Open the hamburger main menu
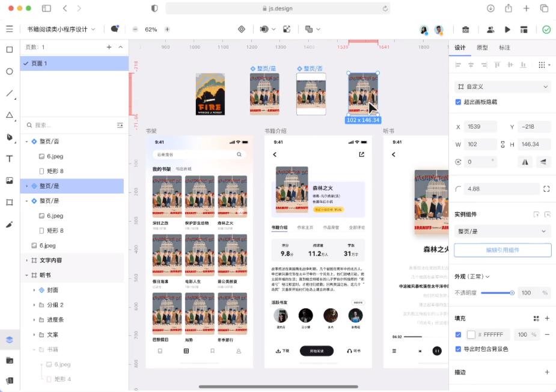This screenshot has width=556, height=392. (x=10, y=28)
